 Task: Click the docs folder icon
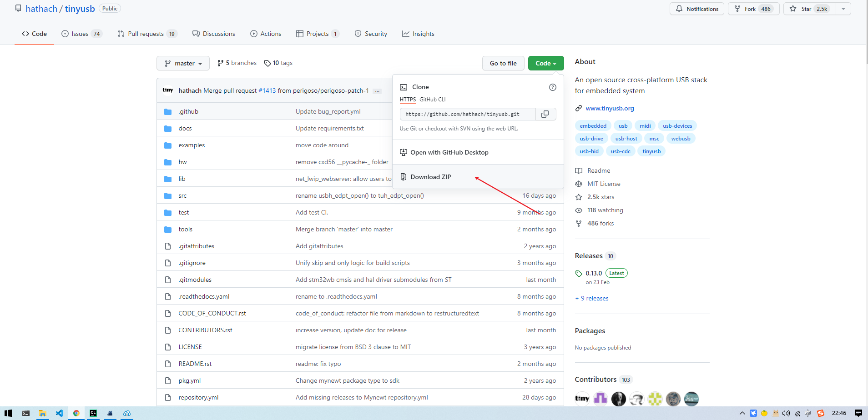click(168, 129)
